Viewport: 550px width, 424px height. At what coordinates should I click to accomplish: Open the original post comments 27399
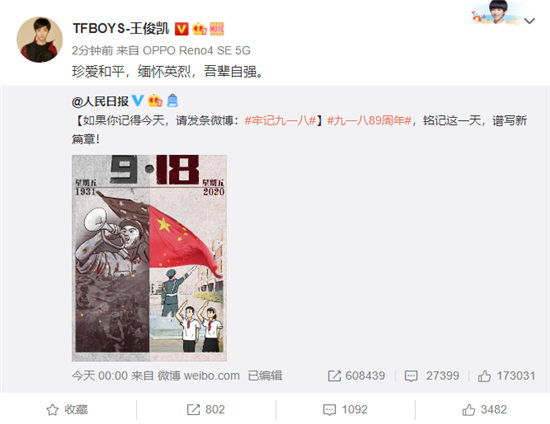click(x=432, y=376)
